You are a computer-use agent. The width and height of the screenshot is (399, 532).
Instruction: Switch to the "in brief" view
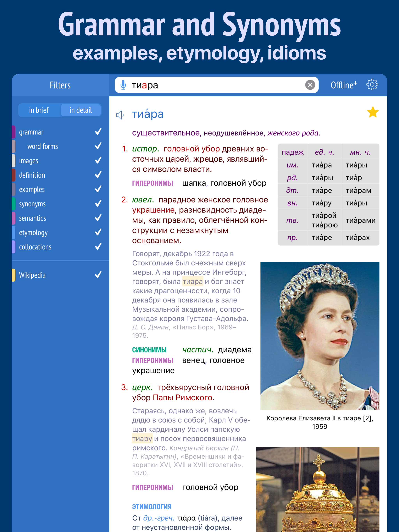[x=39, y=110]
